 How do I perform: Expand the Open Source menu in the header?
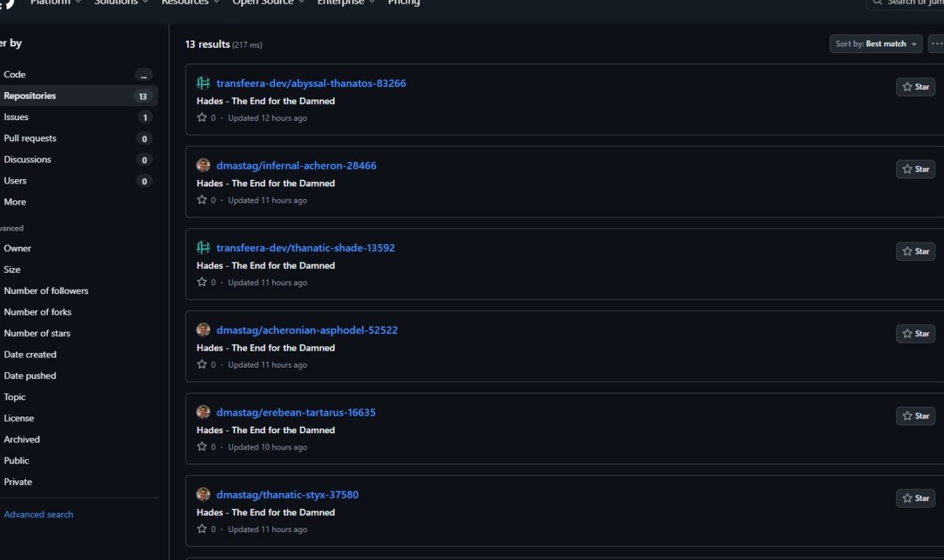point(268,2)
